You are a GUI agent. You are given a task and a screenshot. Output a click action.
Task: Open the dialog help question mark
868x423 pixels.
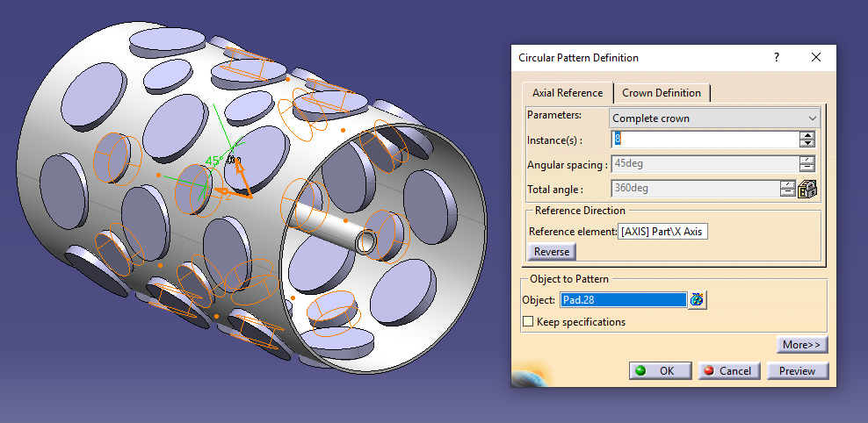(x=777, y=57)
